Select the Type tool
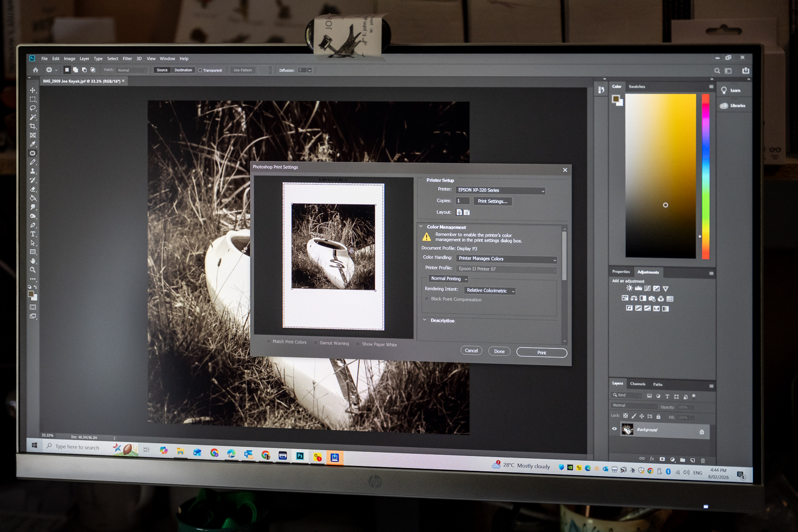 pos(33,234)
